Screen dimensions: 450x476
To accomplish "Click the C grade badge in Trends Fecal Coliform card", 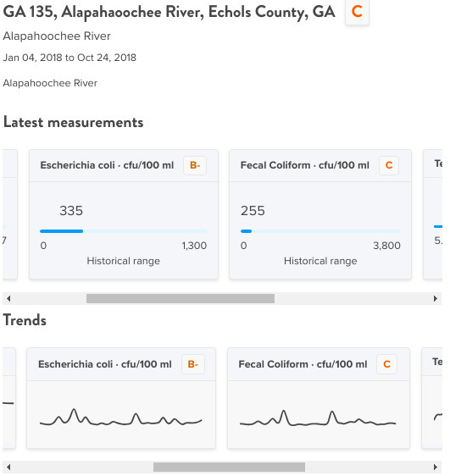I will (386, 364).
